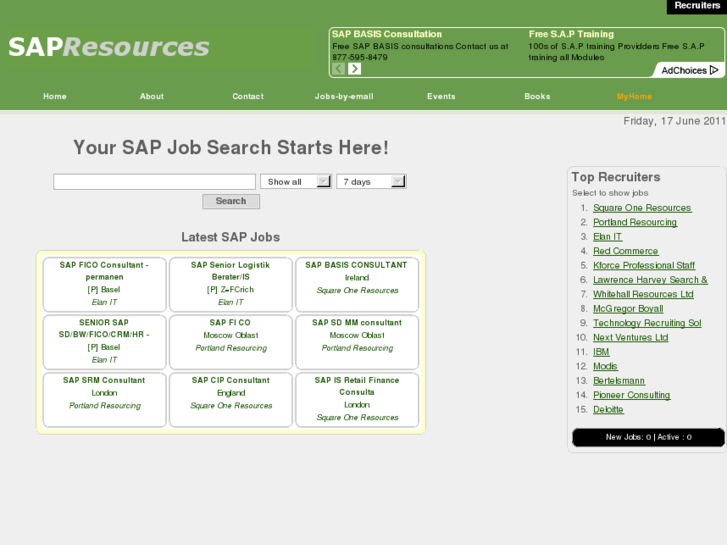The height and width of the screenshot is (545, 727).
Task: Click the Top Recruiters heading
Action: pyautogui.click(x=616, y=177)
